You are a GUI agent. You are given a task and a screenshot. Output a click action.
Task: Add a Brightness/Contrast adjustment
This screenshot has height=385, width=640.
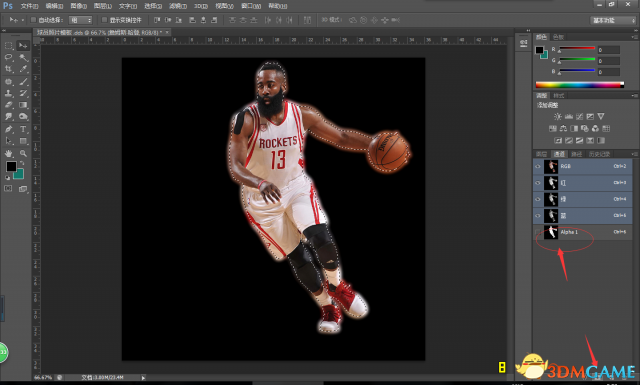click(x=558, y=117)
